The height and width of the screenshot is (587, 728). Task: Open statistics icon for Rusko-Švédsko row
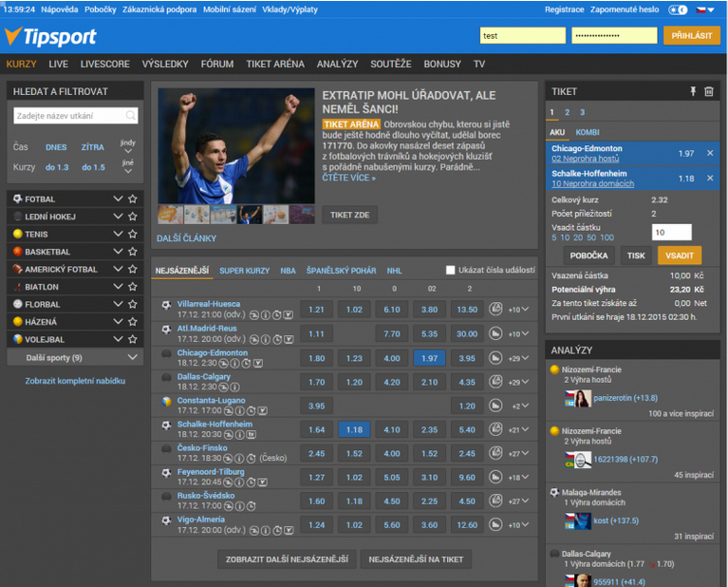pyautogui.click(x=495, y=501)
